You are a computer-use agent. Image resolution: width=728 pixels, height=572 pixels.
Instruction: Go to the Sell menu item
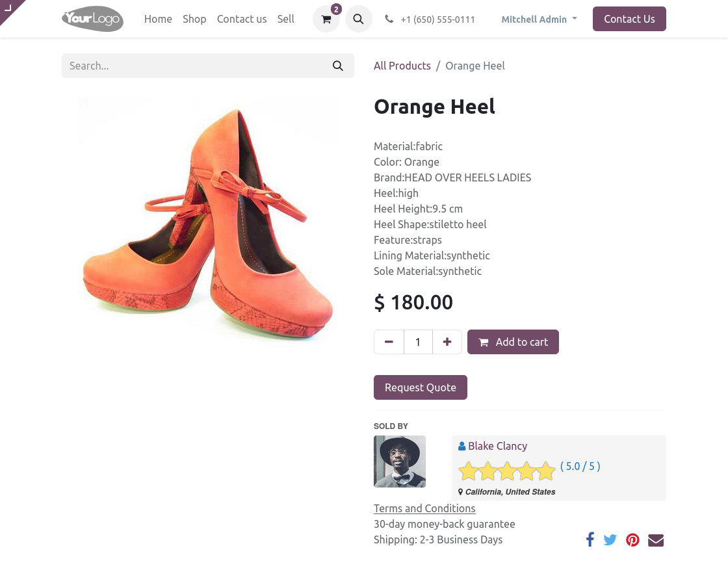coord(286,19)
